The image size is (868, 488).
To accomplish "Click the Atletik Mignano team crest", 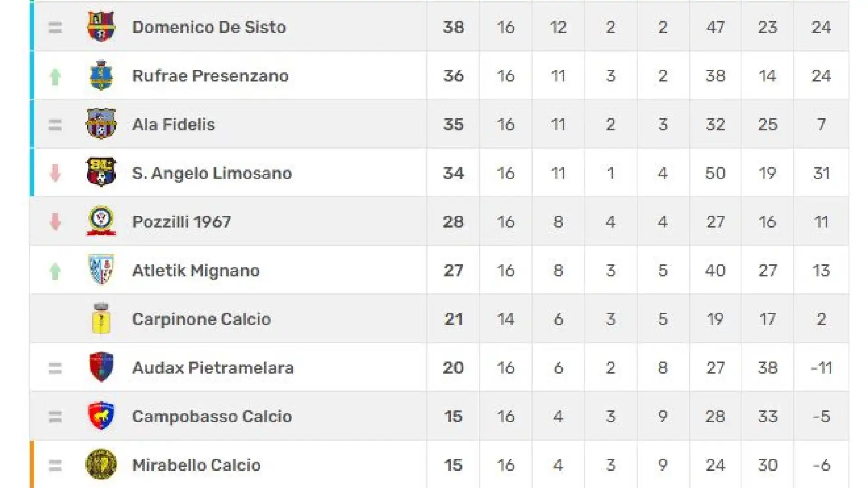I will click(101, 270).
